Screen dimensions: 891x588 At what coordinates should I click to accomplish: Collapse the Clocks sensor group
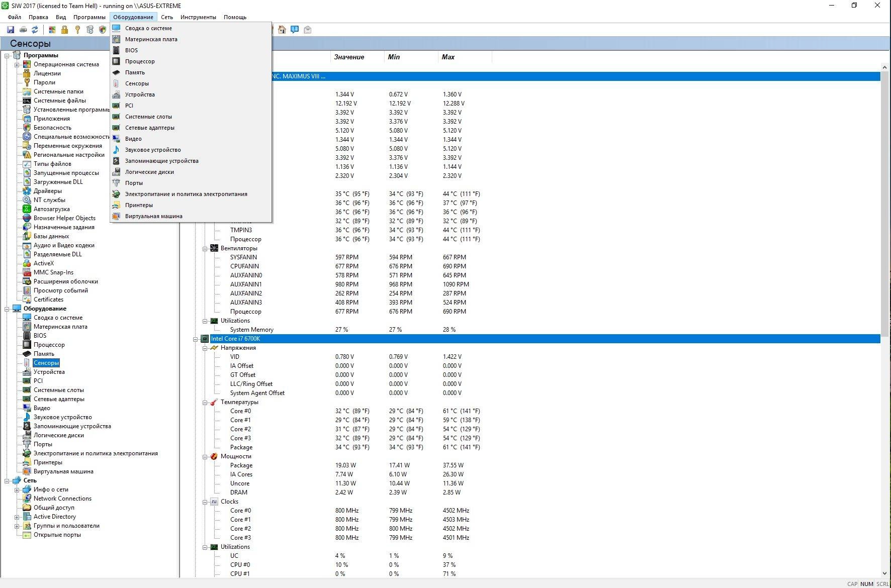(205, 502)
